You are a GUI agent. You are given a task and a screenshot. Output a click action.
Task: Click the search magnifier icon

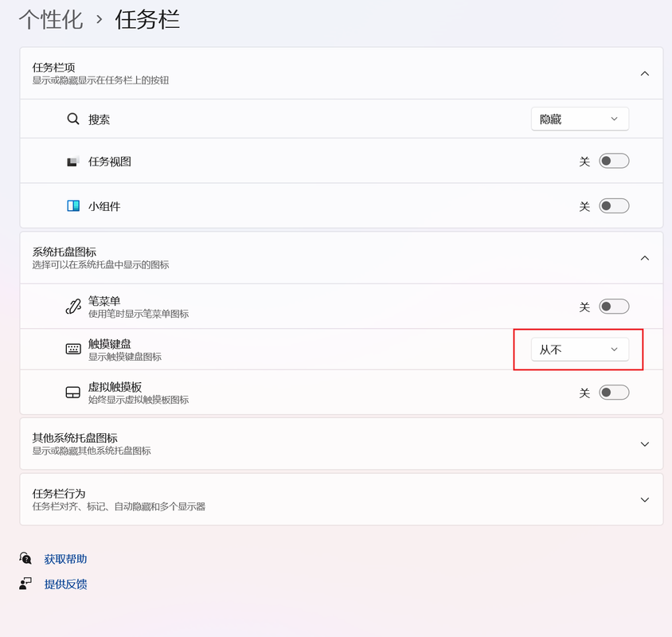click(73, 119)
